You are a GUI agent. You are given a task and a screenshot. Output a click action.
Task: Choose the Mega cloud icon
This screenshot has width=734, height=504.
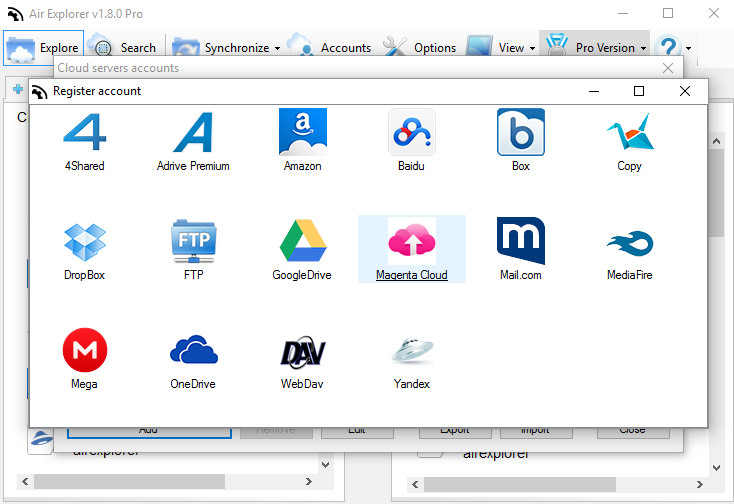point(85,350)
